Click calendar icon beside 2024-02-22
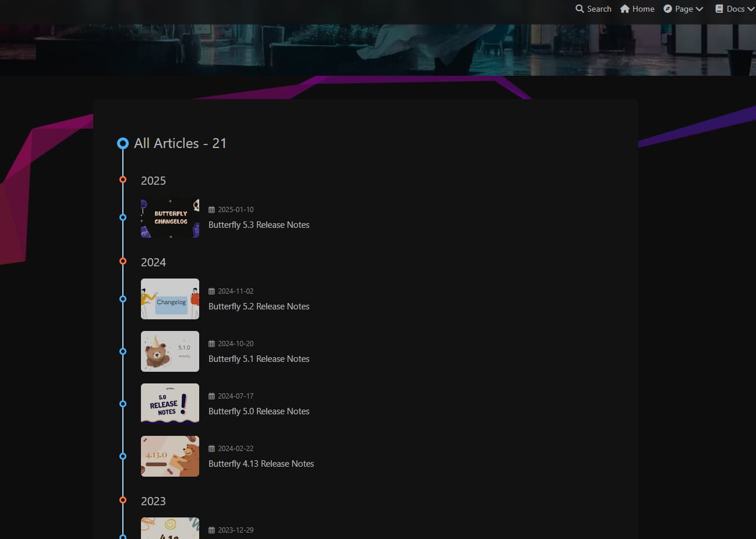Viewport: 756px width, 539px height. pyautogui.click(x=211, y=449)
